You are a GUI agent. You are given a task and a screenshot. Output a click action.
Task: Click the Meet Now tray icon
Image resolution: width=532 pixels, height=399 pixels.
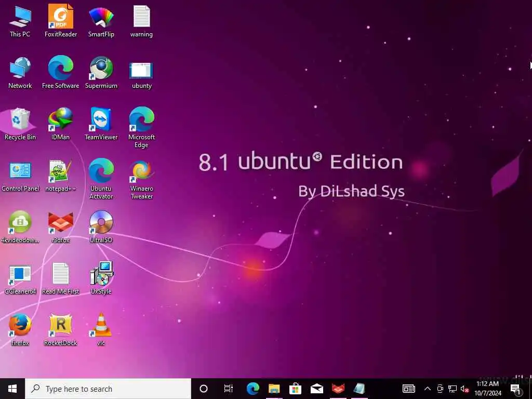pyautogui.click(x=440, y=389)
